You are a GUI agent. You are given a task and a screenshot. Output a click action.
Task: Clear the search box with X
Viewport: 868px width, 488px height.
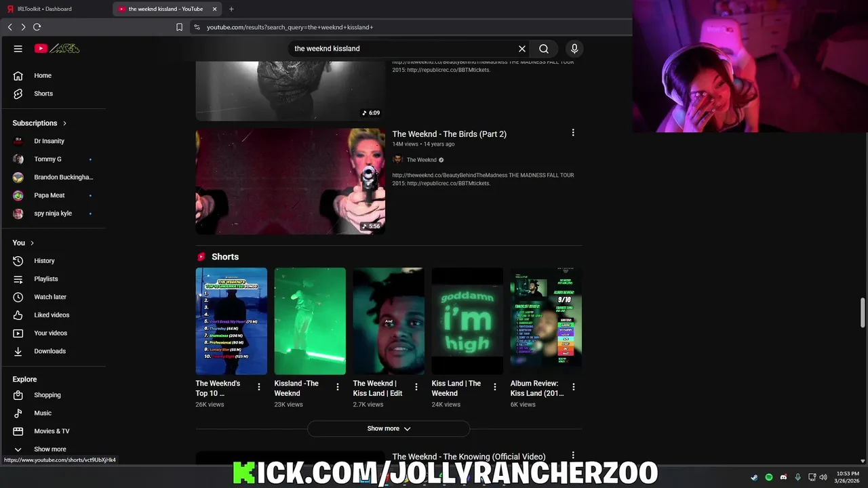[522, 49]
